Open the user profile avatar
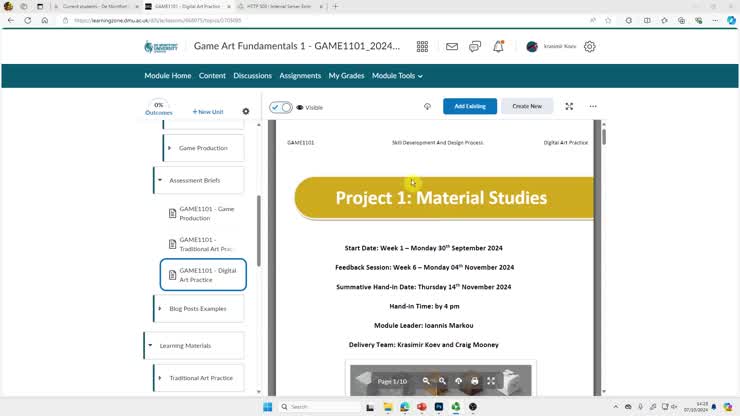The image size is (740, 416). click(x=532, y=46)
